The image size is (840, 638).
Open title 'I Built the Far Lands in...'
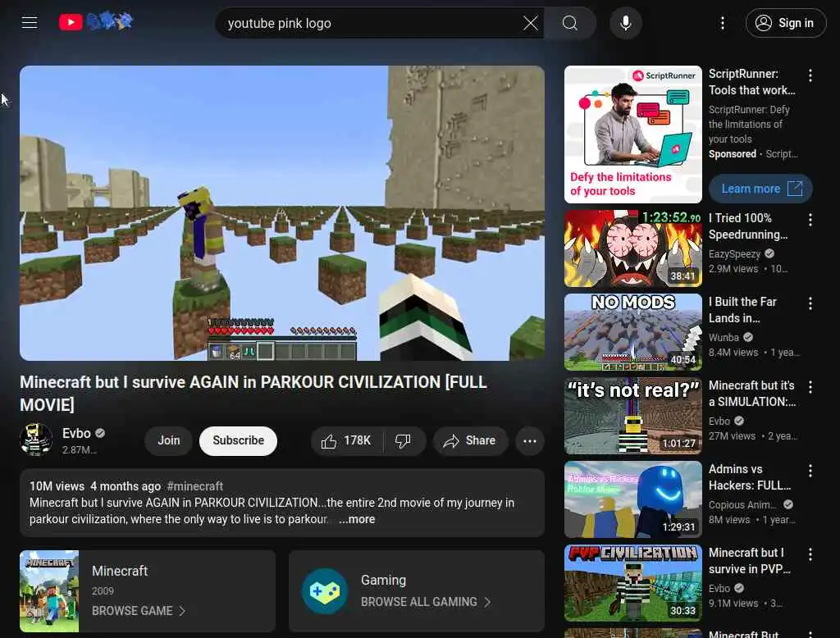742,310
